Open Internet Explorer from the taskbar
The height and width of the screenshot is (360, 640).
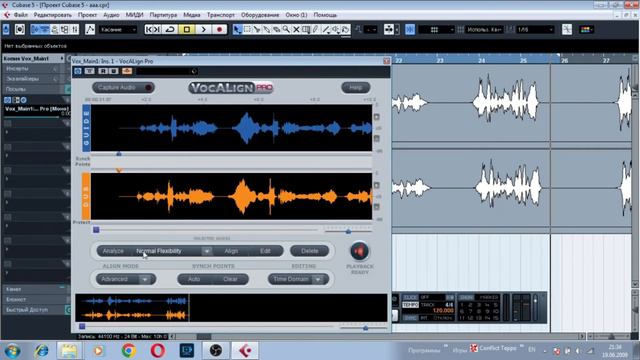(41, 350)
